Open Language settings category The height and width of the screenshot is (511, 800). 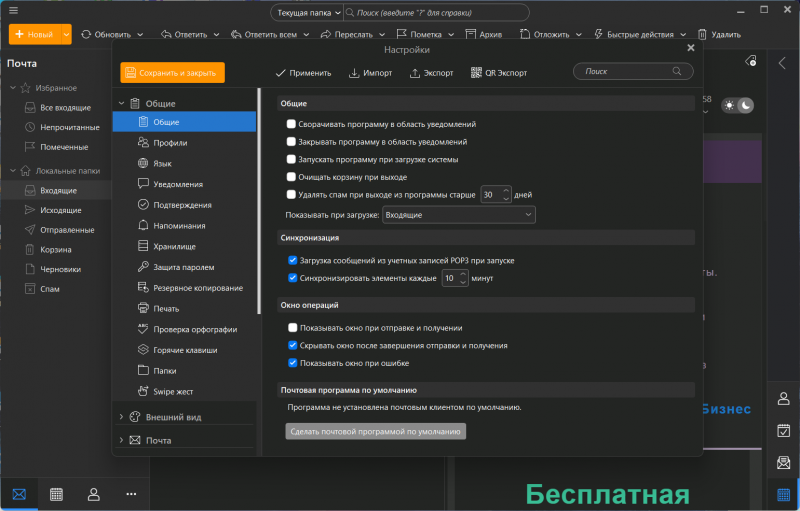coord(184,164)
